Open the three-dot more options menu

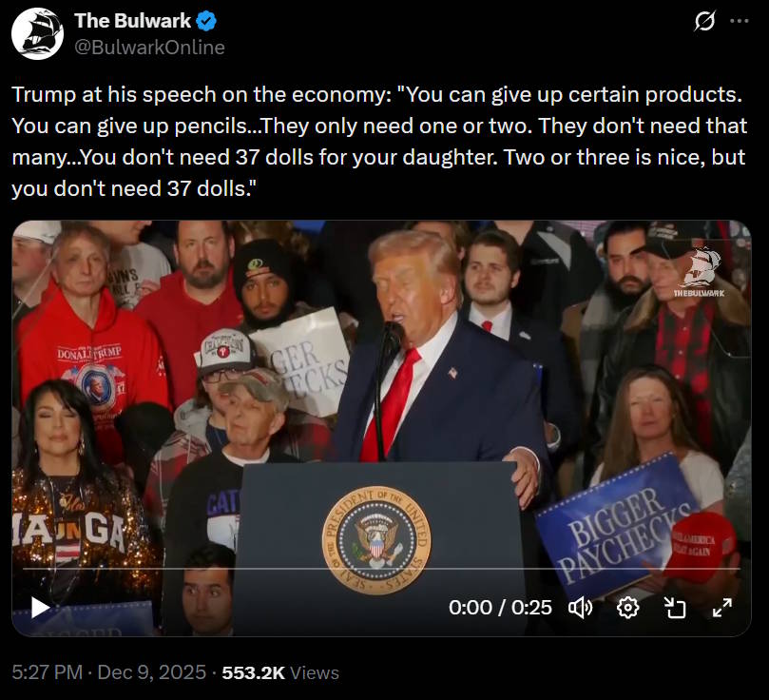tap(740, 21)
